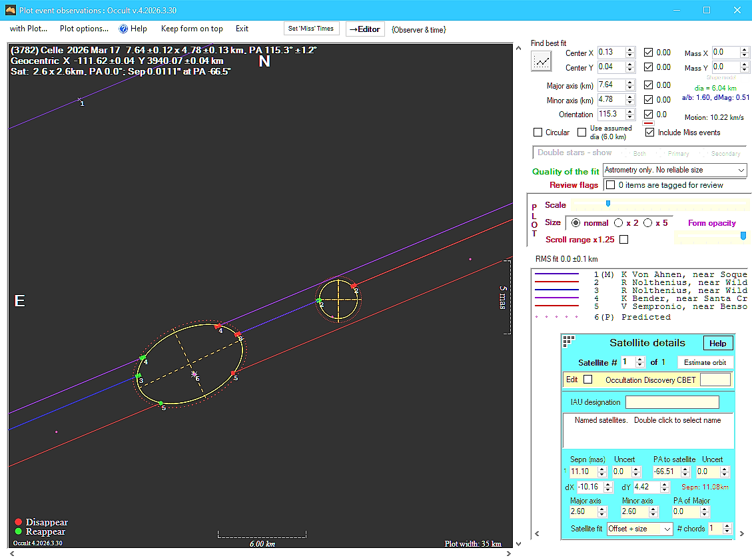Tick the Scroll range x1.25 checkbox
Screen dimensions: 752x560
point(623,240)
